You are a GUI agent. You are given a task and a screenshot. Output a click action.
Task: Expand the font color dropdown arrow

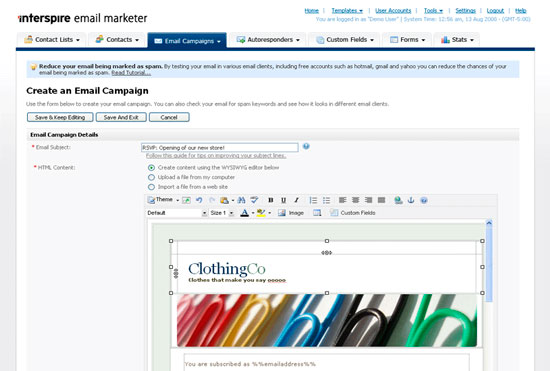click(253, 213)
